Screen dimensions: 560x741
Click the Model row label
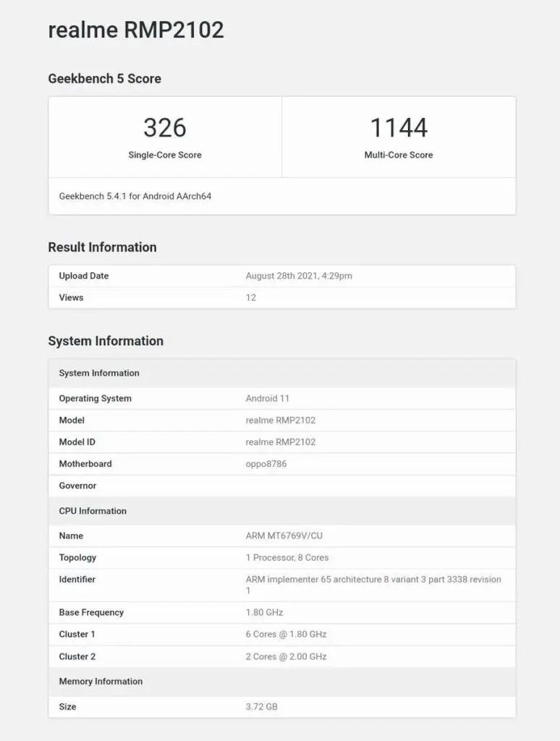click(x=72, y=420)
